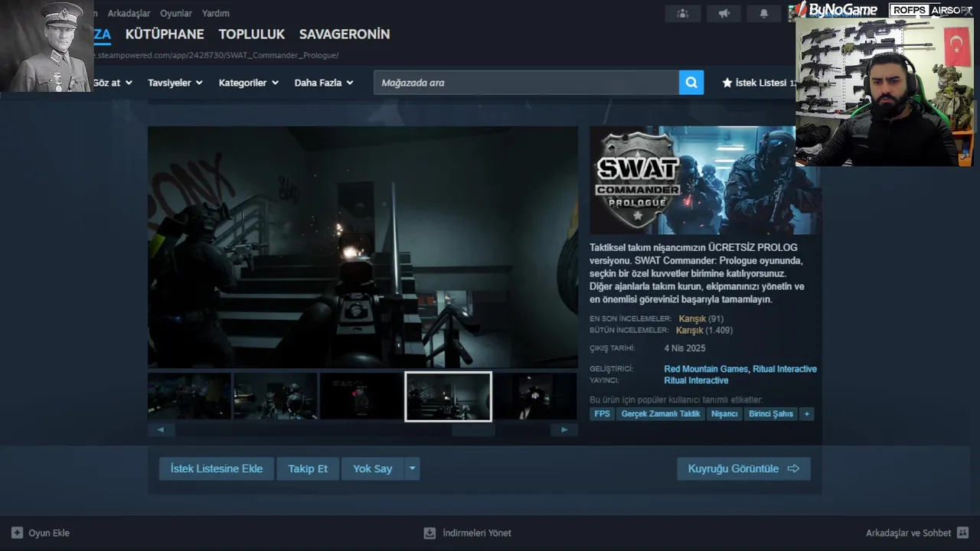
Task: Select the first screenshot thumbnail
Action: [x=189, y=396]
